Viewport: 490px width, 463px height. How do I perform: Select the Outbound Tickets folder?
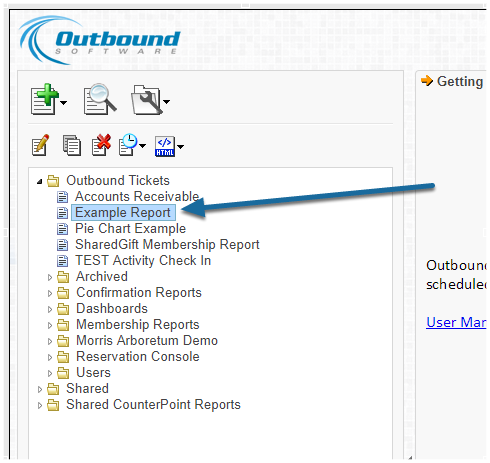point(118,181)
